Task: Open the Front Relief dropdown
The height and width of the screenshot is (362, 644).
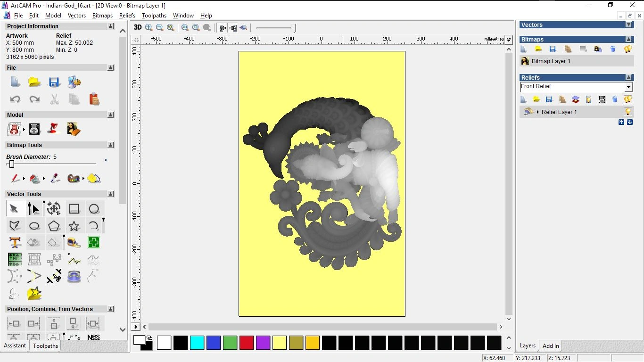Action: (x=628, y=87)
